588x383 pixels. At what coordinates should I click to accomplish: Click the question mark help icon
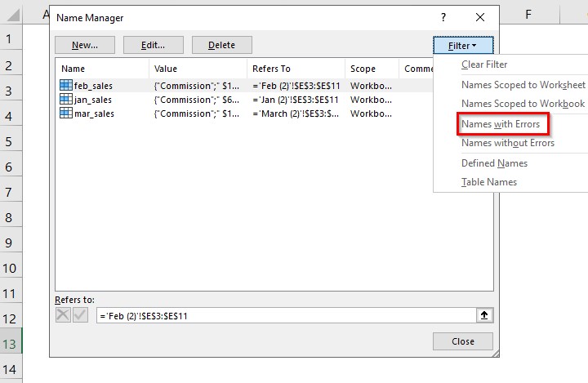pos(443,17)
